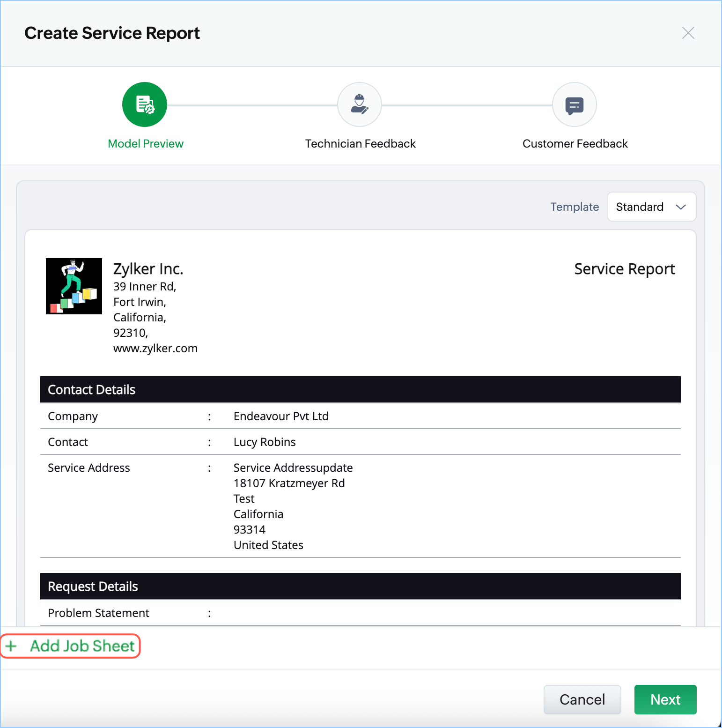
Task: Click the Customer Feedback chat bubble icon
Action: click(574, 104)
